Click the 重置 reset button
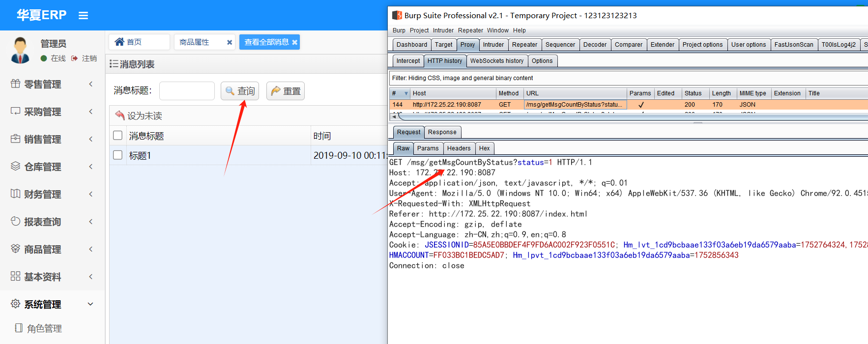 point(286,91)
